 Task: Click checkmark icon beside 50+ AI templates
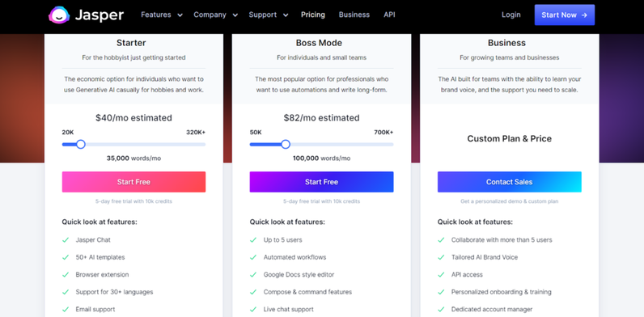pos(66,257)
